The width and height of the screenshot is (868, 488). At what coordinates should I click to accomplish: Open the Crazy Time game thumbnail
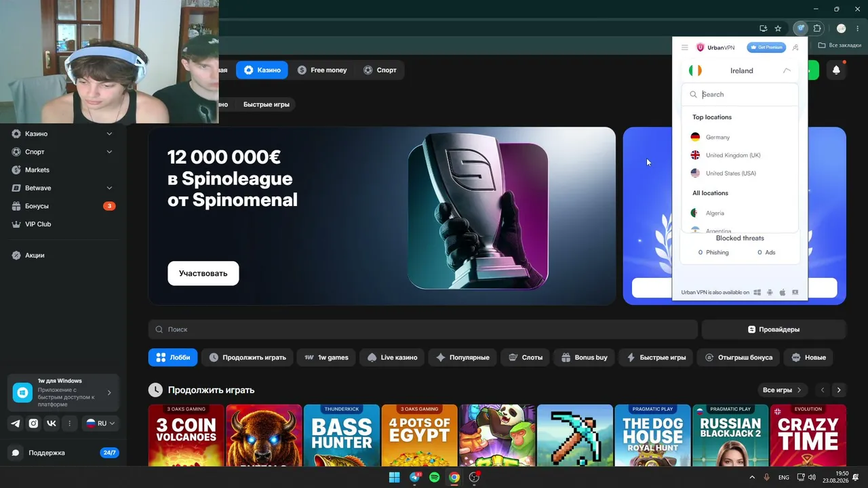(x=808, y=435)
